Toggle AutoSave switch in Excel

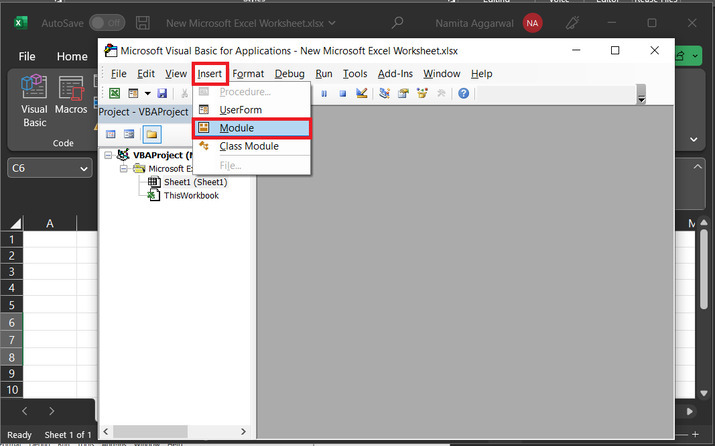click(x=107, y=23)
